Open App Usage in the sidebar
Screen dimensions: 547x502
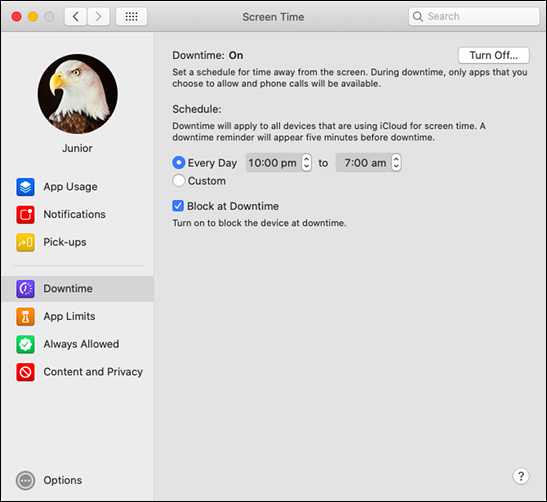coord(77,187)
